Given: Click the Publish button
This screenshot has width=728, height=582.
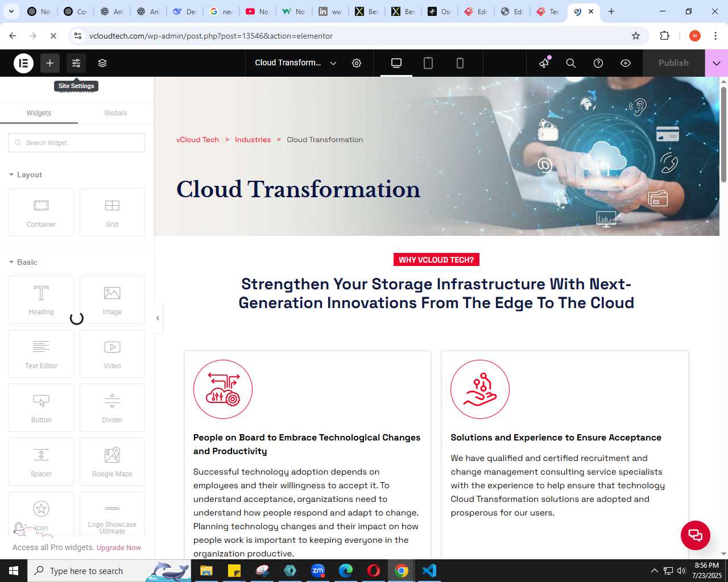Looking at the screenshot, I should point(673,63).
